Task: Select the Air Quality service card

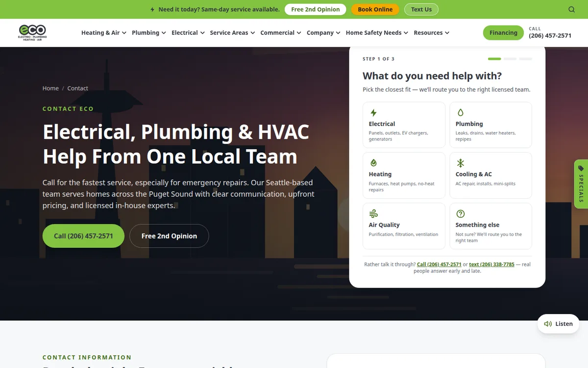Action: tap(404, 226)
